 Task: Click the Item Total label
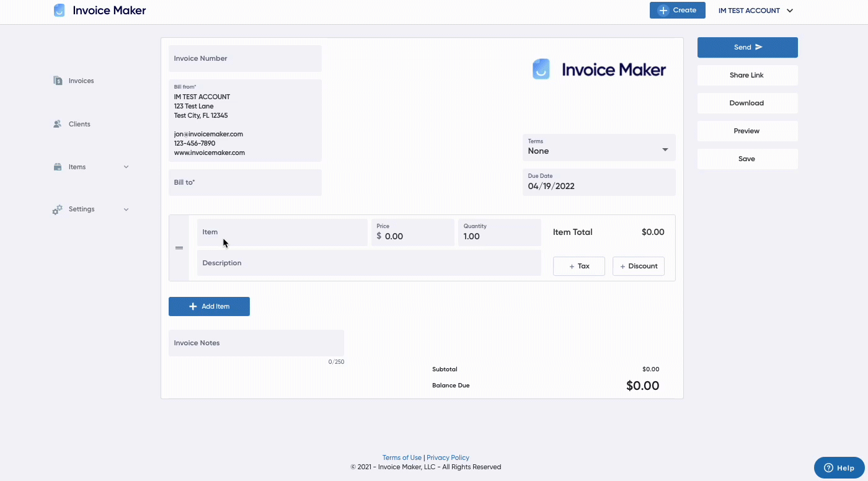(573, 232)
